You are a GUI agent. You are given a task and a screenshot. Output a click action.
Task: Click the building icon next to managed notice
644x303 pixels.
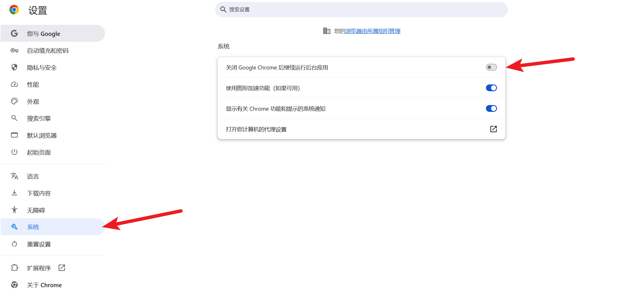pos(327,31)
